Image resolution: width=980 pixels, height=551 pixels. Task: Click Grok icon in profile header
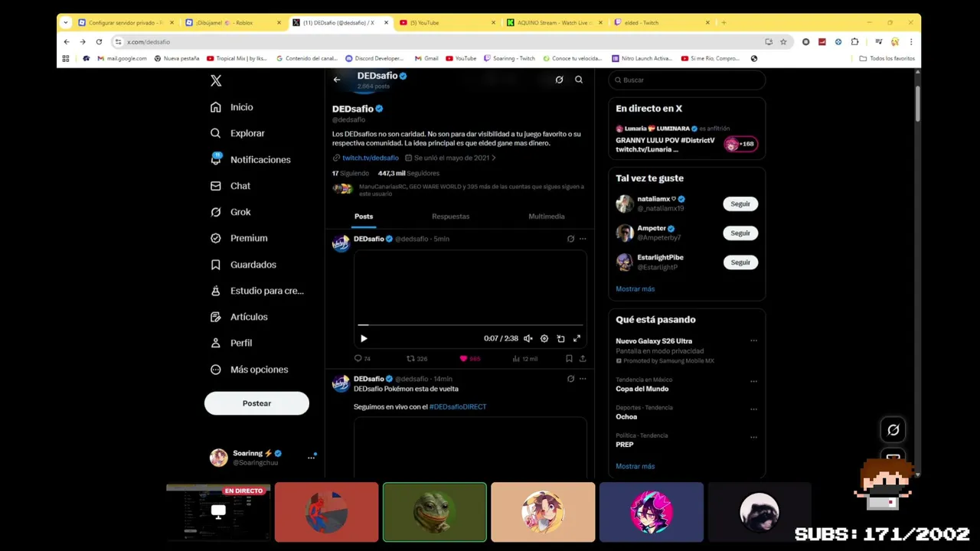click(x=559, y=80)
